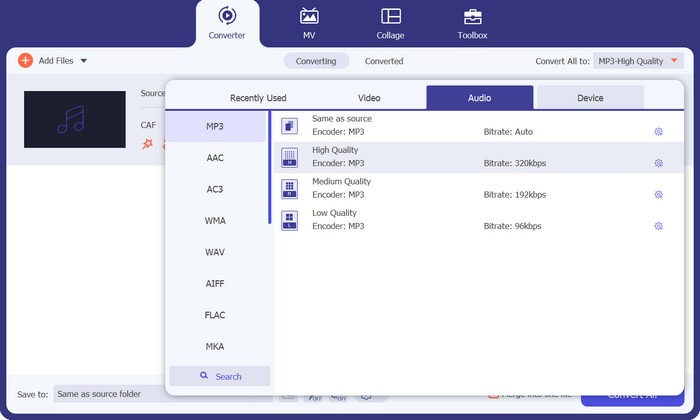Open the Collage layout icon

click(391, 16)
